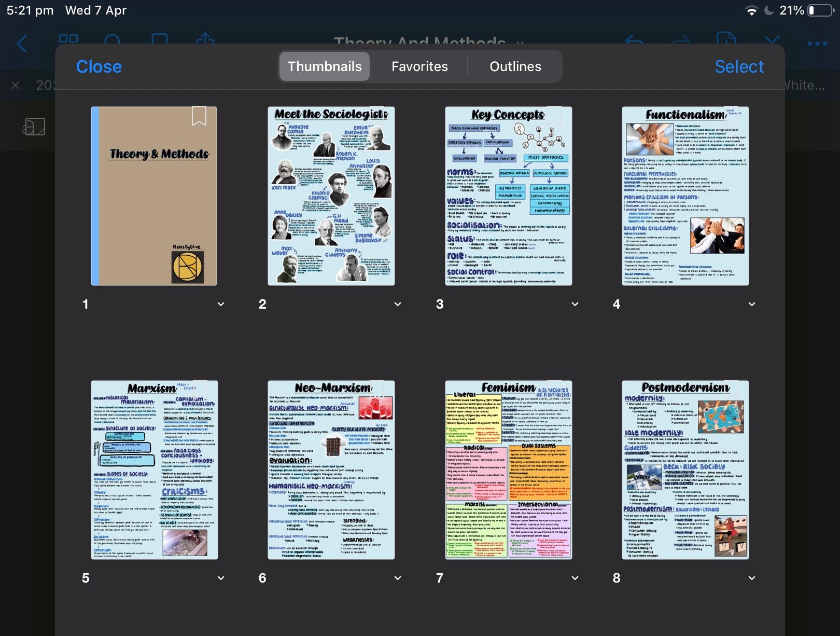
Task: Expand options chevron for page 1
Action: [221, 304]
